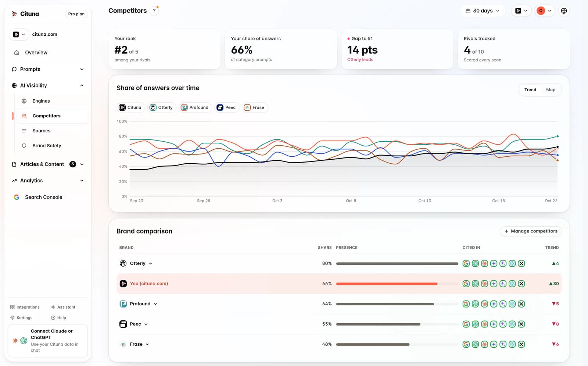
Task: Click the Integrations grid icon
Action: 12,307
